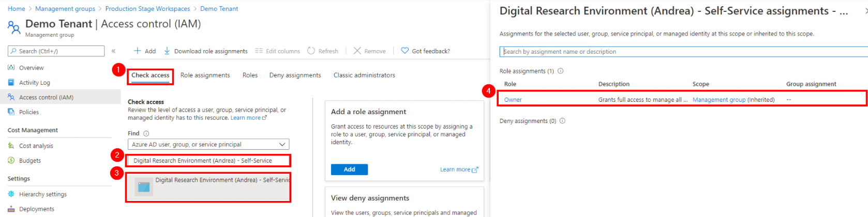Sort by the Description column header
This screenshot has width=868, height=217.
pos(614,84)
